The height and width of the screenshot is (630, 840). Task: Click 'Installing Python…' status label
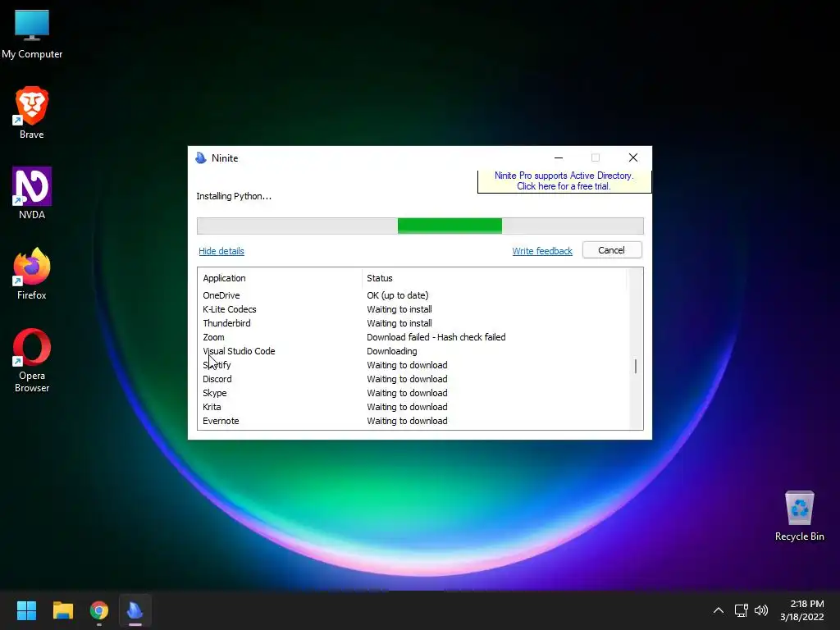pos(234,196)
